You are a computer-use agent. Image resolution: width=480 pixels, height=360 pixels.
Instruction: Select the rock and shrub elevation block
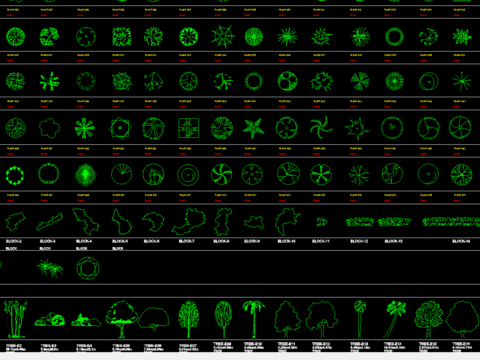pyautogui.click(x=49, y=320)
